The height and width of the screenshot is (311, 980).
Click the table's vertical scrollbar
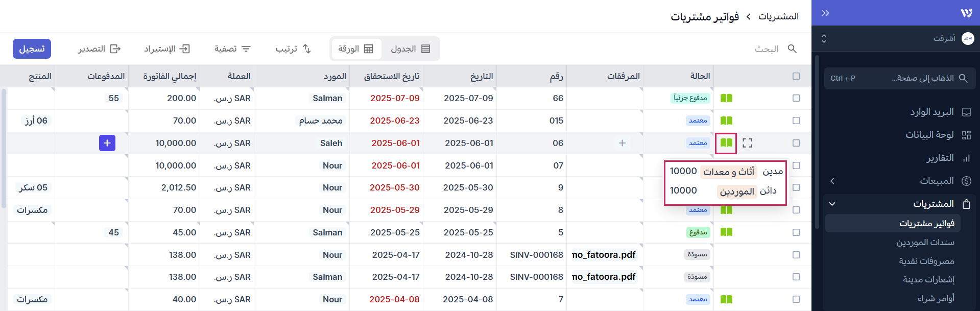(x=4, y=148)
